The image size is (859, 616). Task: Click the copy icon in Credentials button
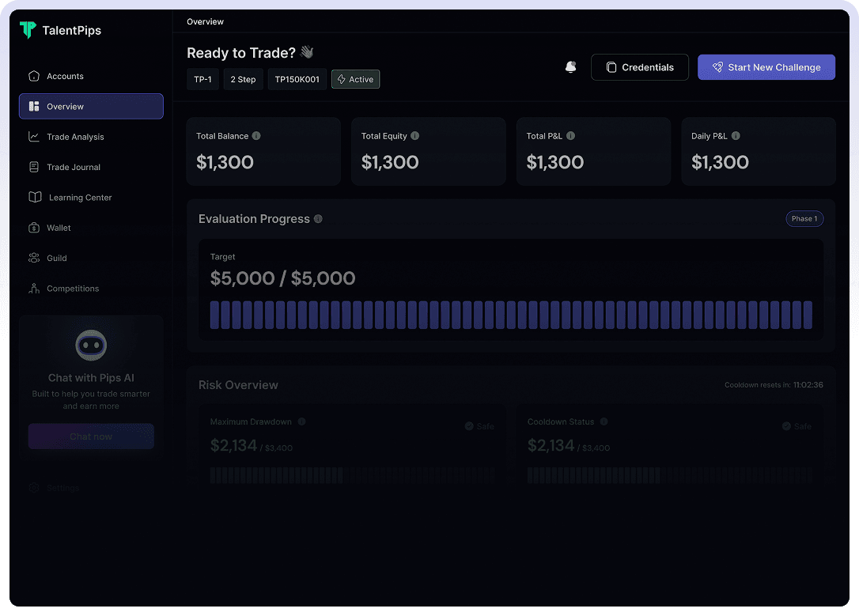point(611,67)
